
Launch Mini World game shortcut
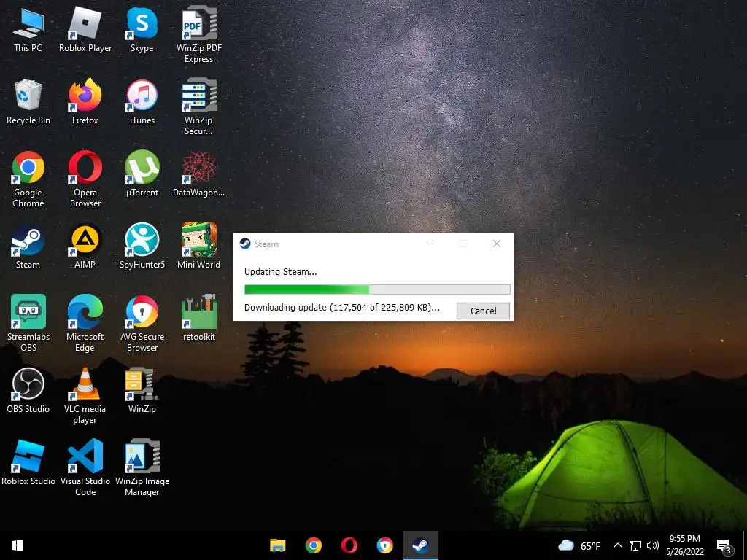(x=198, y=246)
